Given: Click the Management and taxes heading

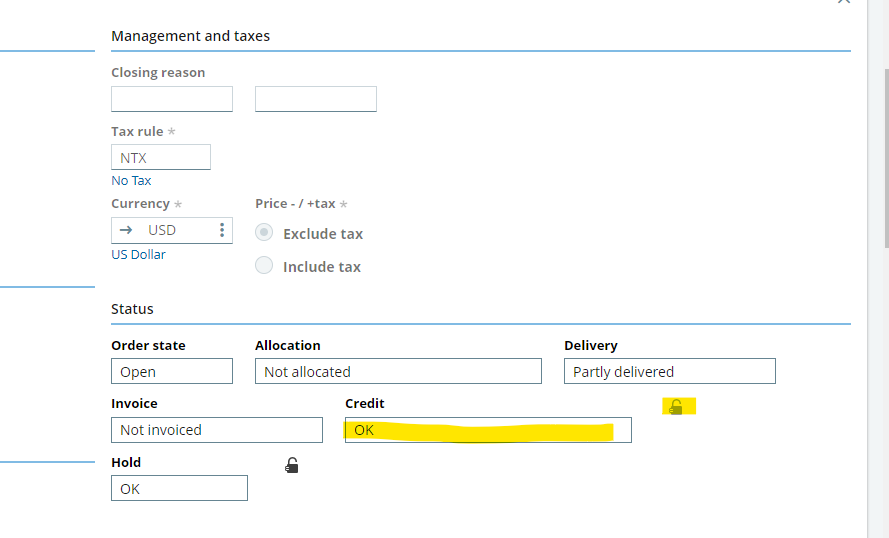Looking at the screenshot, I should point(190,36).
